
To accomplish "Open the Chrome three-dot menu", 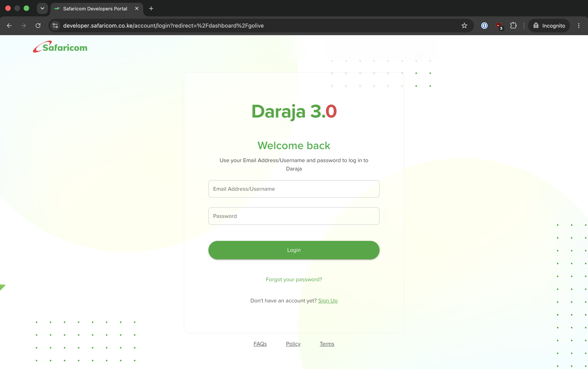I will coord(578,26).
